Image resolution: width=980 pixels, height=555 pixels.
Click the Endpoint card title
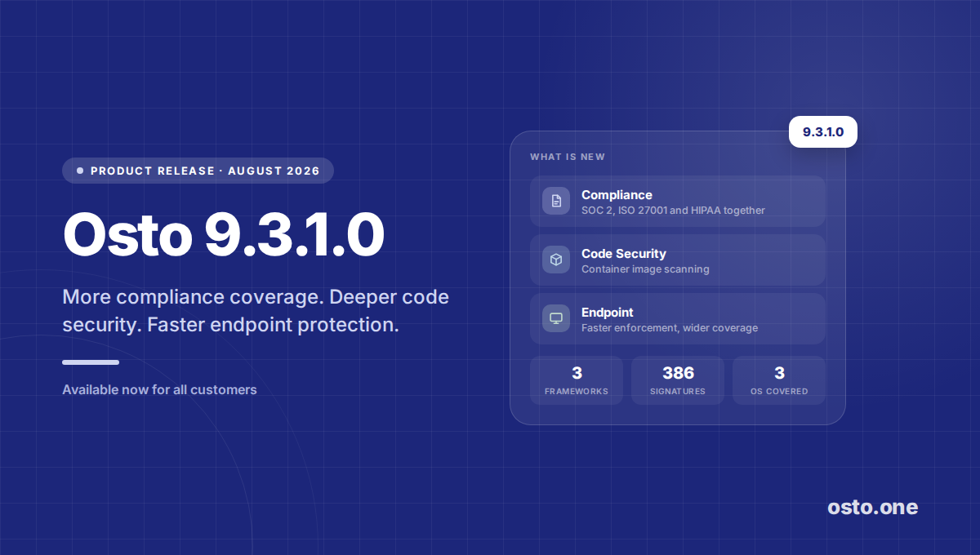click(x=608, y=312)
